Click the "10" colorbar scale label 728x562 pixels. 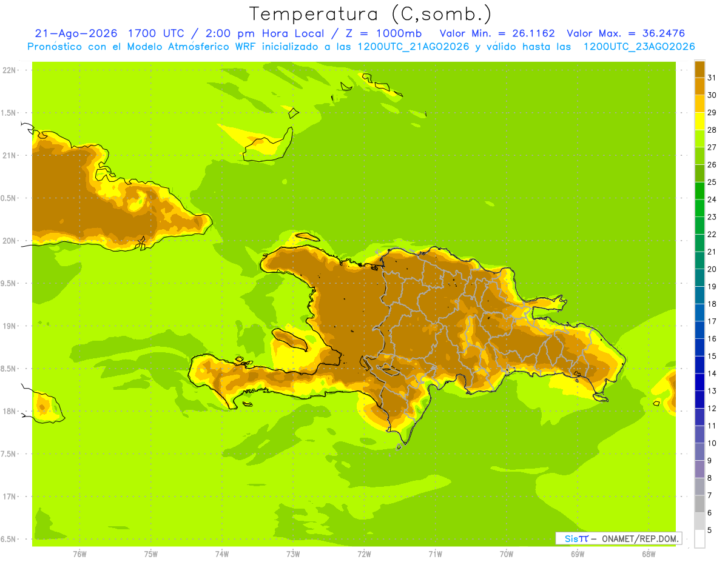[712, 443]
